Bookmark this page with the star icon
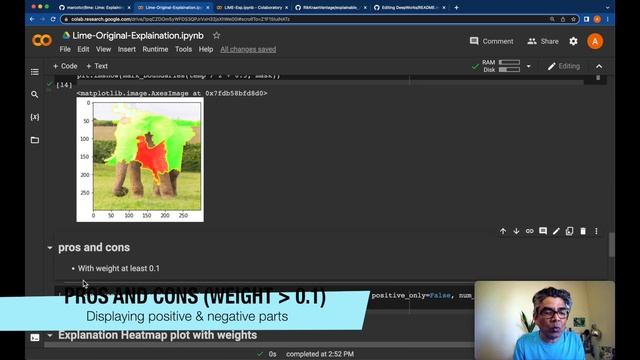The height and width of the screenshot is (360, 640). tap(573, 19)
